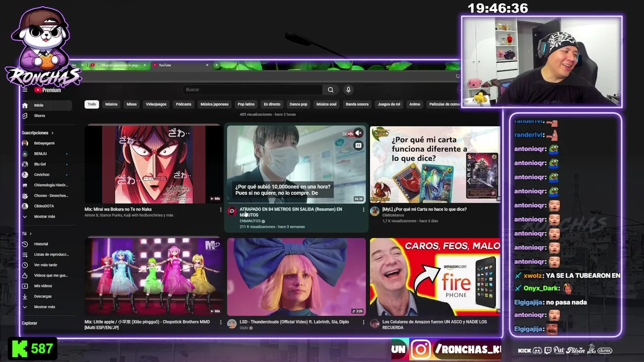The image size is (644, 362).
Task: Open the Little apple MMD mix thumbnail
Action: [x=153, y=277]
